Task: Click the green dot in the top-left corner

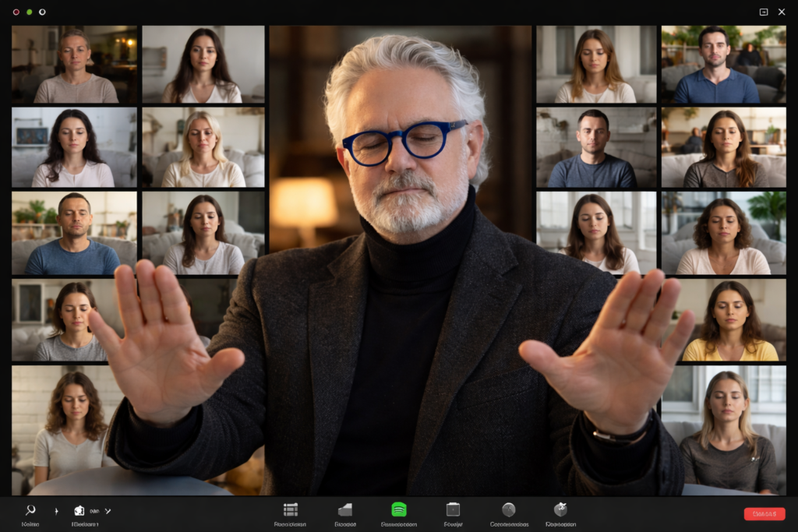Action: (x=30, y=12)
